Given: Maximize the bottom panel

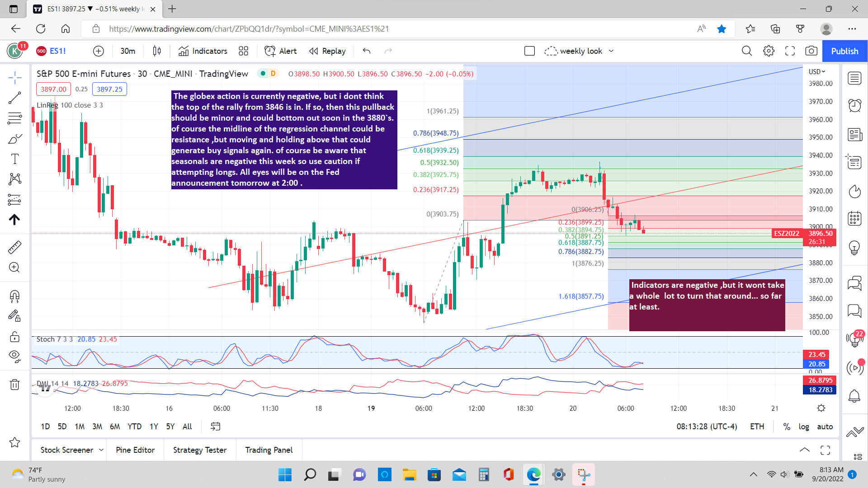Looking at the screenshot, I should click(x=826, y=450).
